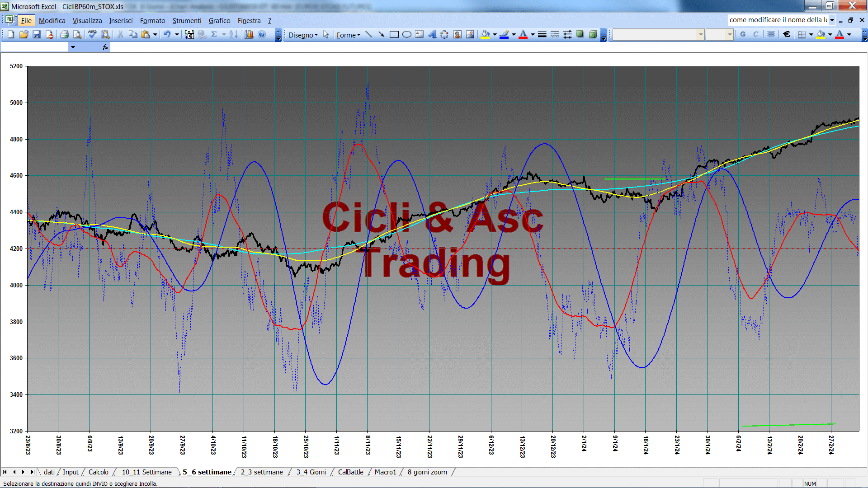This screenshot has width=868, height=488.
Task: Insert Clip Art
Action: click(458, 34)
